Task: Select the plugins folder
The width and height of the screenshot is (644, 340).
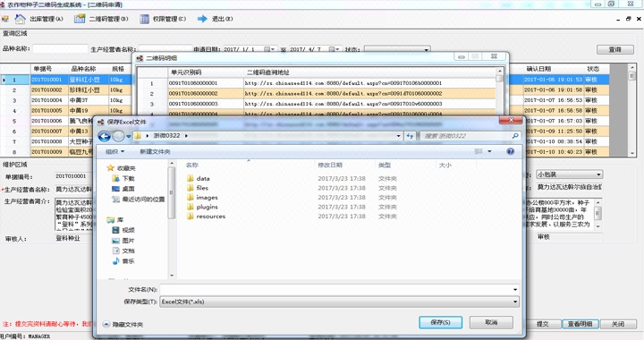Action: point(207,207)
